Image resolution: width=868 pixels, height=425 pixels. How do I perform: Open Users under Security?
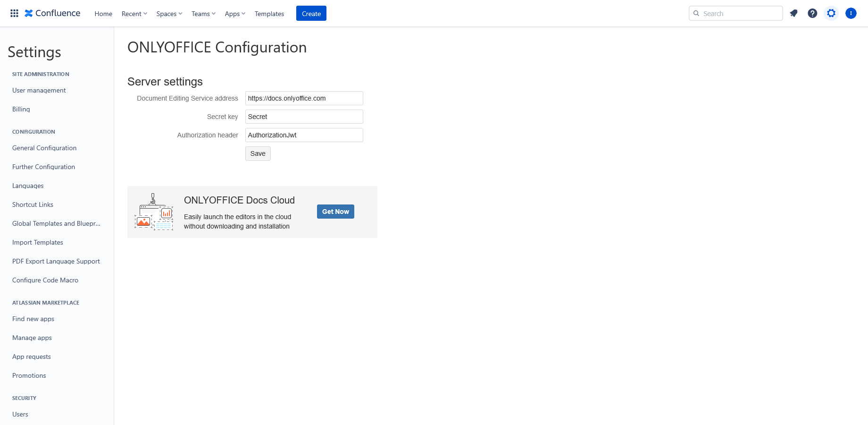click(x=20, y=414)
